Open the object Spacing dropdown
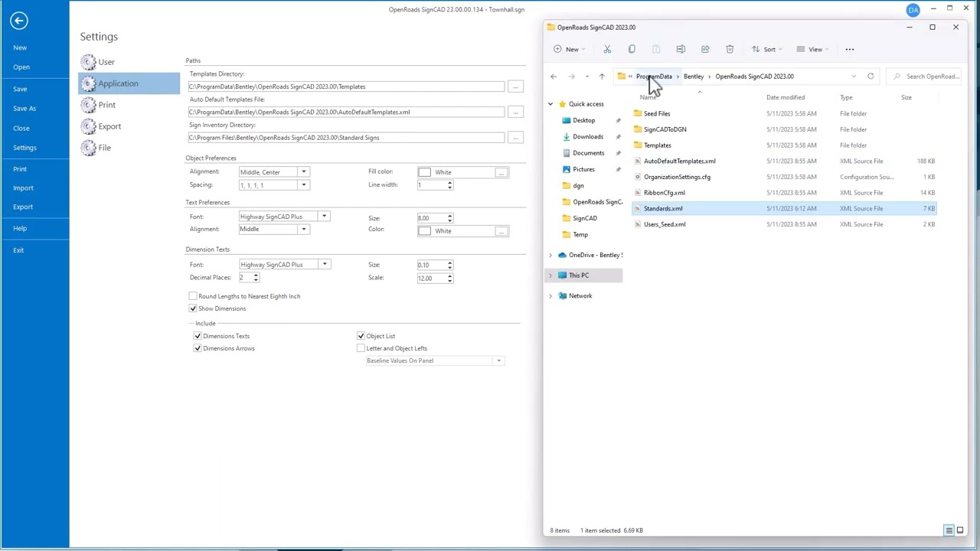 tap(304, 185)
